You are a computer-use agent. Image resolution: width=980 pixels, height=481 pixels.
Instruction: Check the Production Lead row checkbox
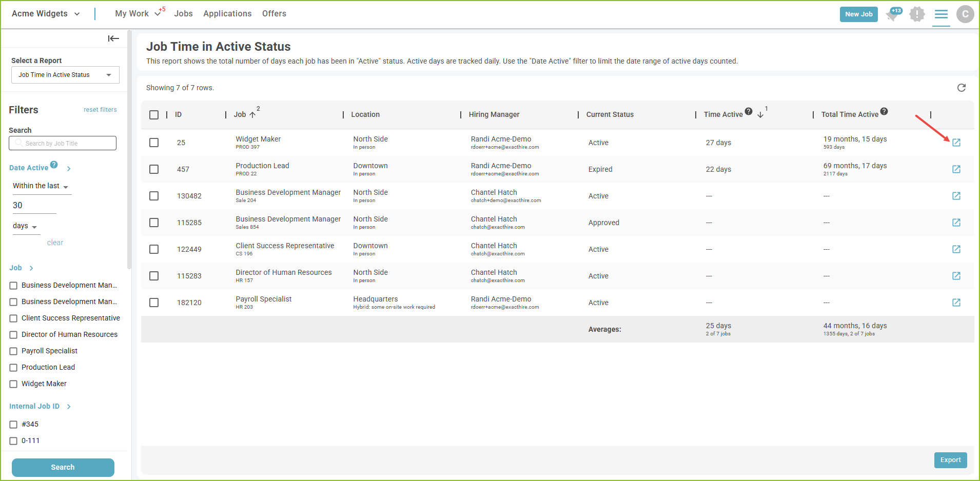[x=154, y=169]
